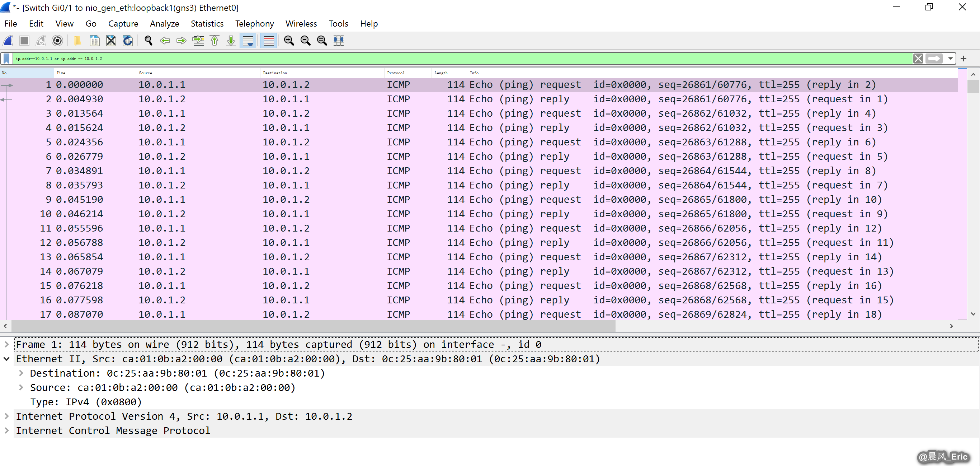Jump to the first packet

point(215,40)
